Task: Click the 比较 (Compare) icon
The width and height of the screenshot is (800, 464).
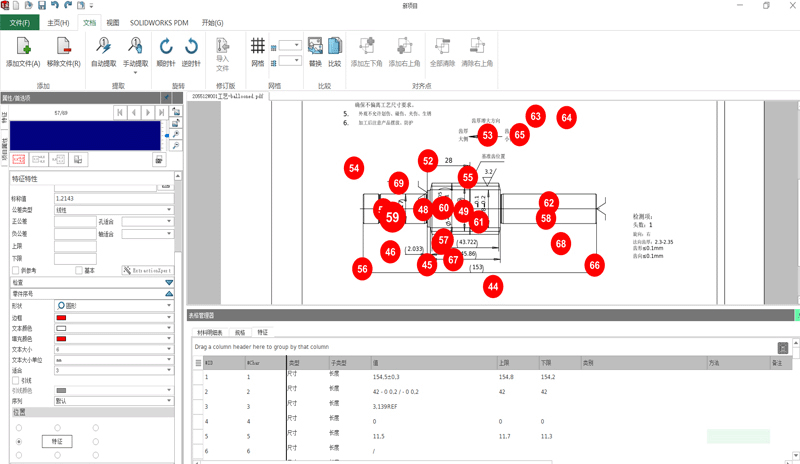Action: [x=334, y=46]
